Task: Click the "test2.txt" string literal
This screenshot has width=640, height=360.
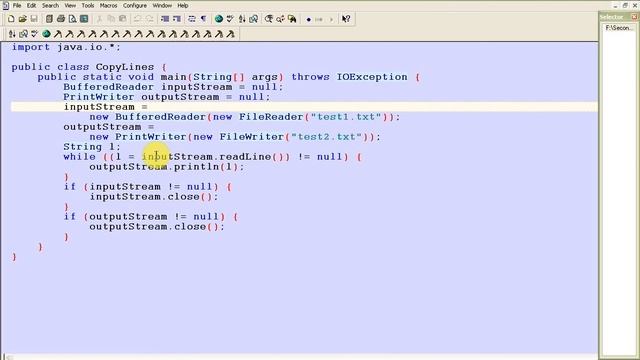Action: tap(327, 137)
